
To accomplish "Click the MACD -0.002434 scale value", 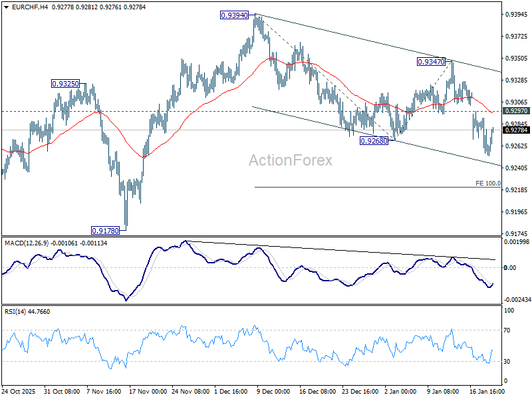I will coord(517,300).
